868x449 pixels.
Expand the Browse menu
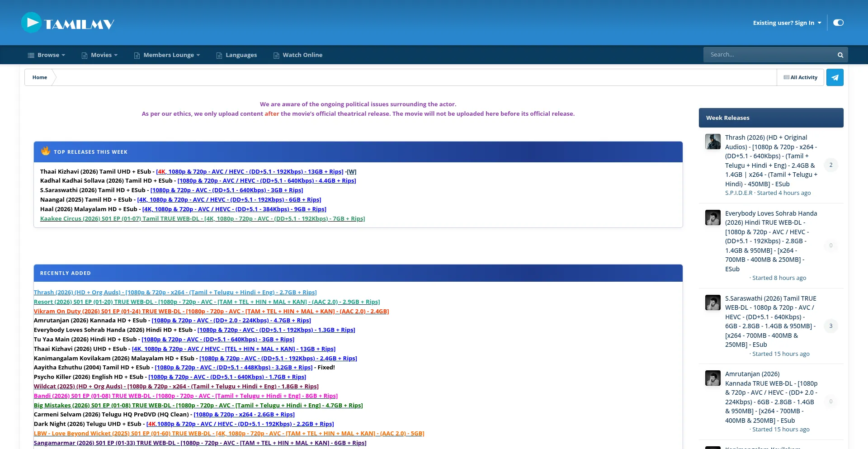click(47, 55)
